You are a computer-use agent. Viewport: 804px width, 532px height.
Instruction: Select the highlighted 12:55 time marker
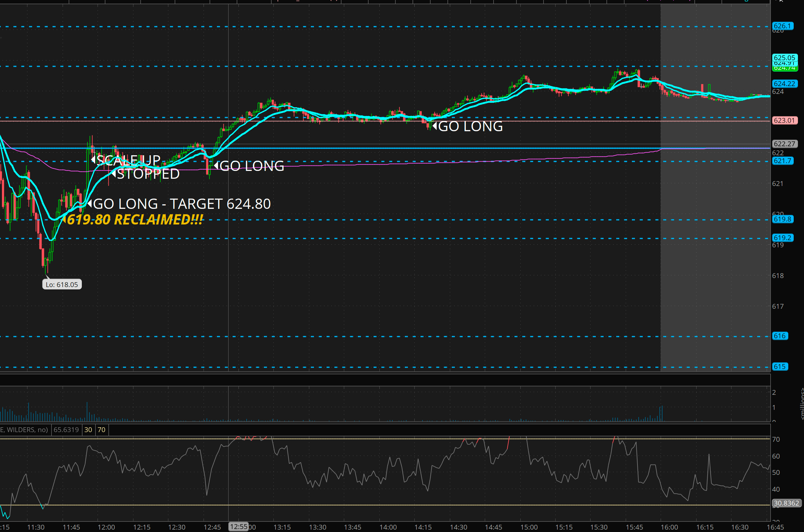(x=238, y=527)
